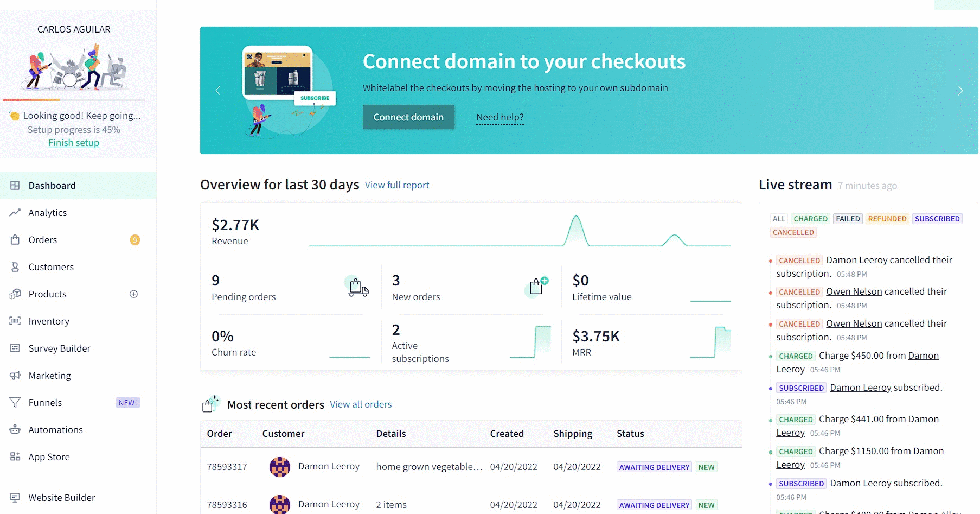Viewport: 980px width, 514px height.
Task: Open View full report link
Action: point(397,185)
